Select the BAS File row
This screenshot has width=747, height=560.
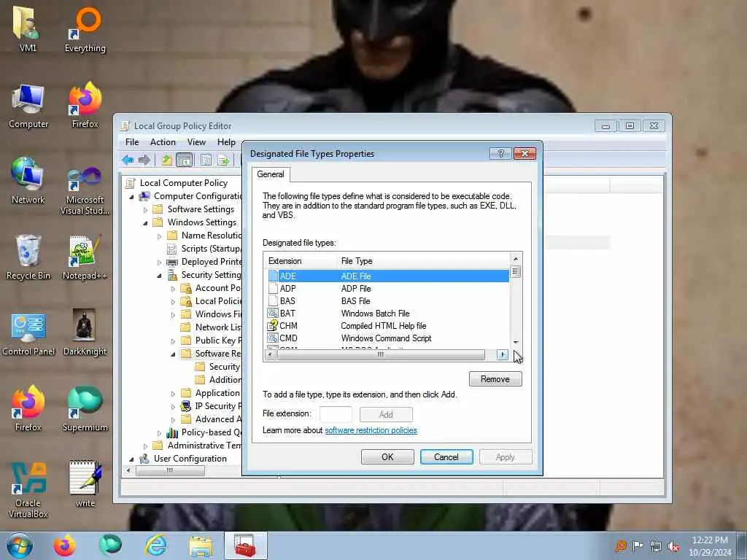coord(388,301)
